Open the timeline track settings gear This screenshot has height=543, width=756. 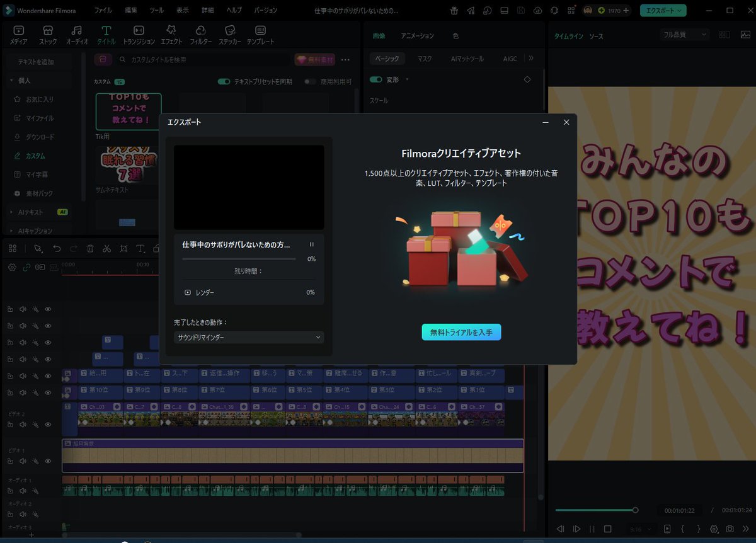tap(12, 267)
